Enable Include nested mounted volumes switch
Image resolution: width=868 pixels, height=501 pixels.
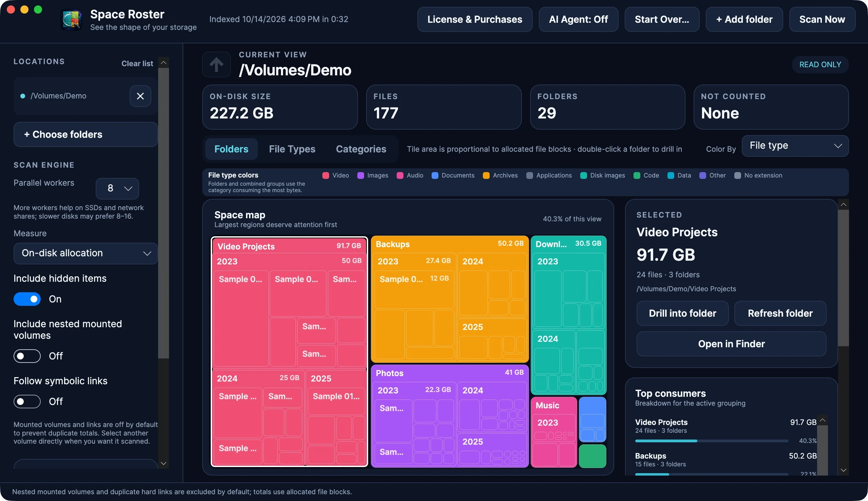click(x=27, y=356)
